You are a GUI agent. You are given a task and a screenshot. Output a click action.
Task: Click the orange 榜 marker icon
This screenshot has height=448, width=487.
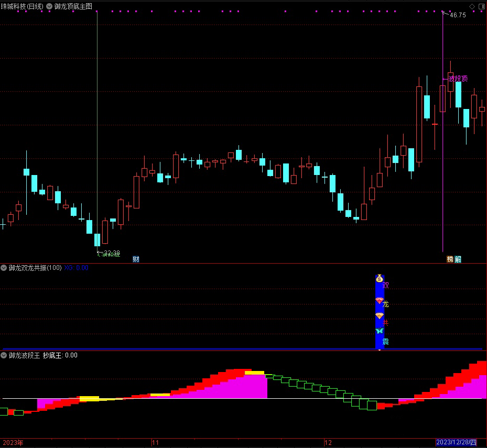tap(450, 259)
